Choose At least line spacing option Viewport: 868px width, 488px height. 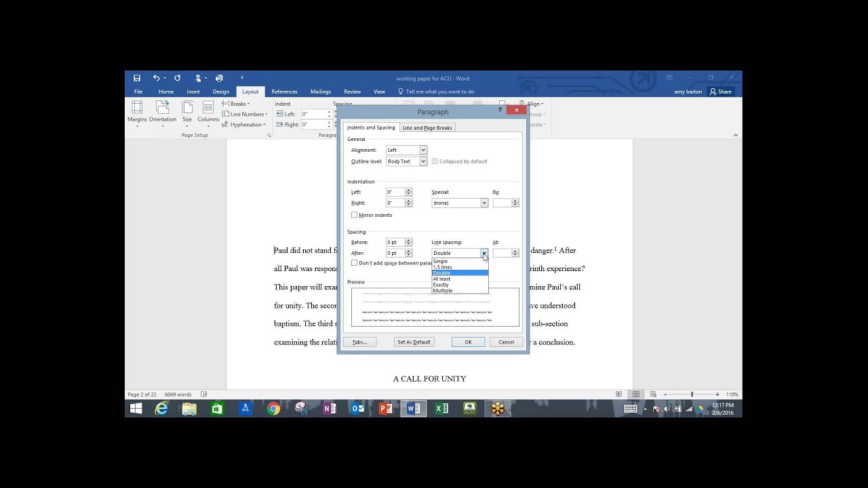coord(460,279)
